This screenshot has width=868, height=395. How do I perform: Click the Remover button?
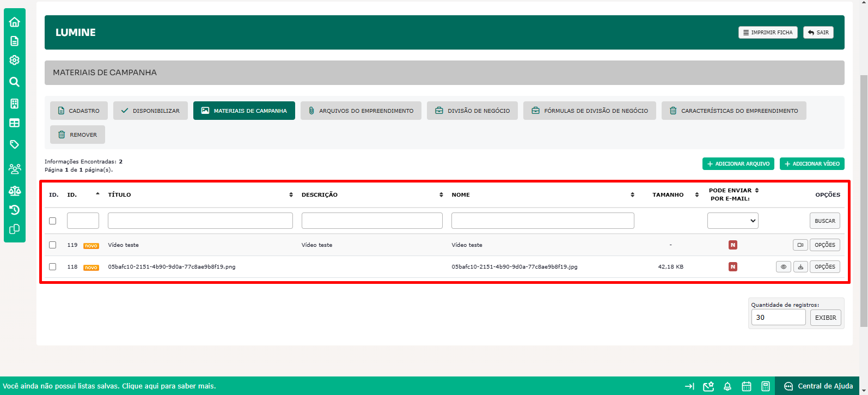[77, 135]
